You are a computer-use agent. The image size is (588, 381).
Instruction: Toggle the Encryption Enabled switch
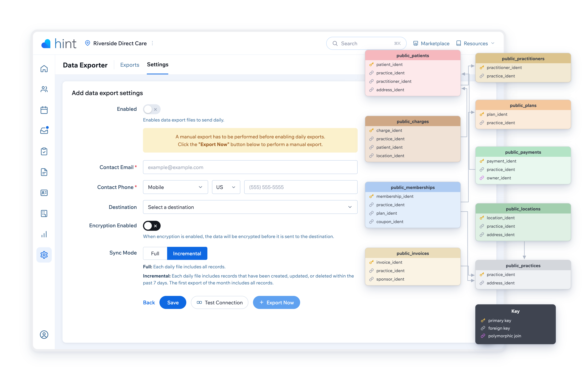[152, 226]
